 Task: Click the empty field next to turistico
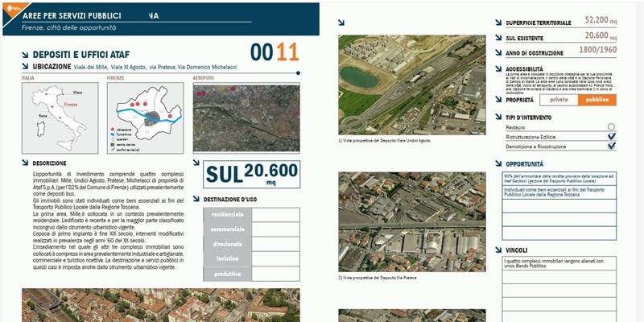pyautogui.click(x=275, y=258)
